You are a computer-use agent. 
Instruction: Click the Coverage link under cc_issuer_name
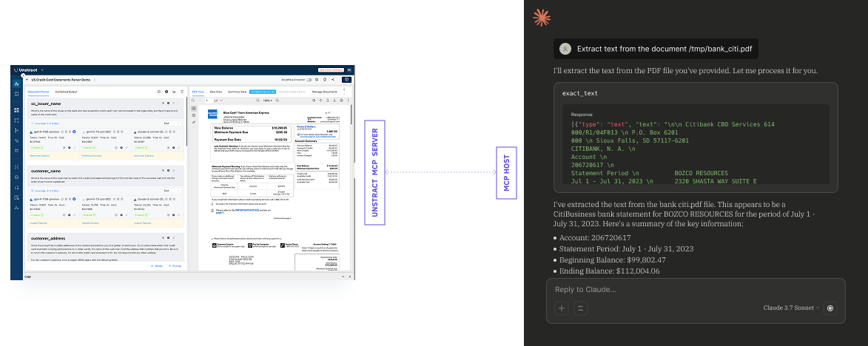pos(46,123)
